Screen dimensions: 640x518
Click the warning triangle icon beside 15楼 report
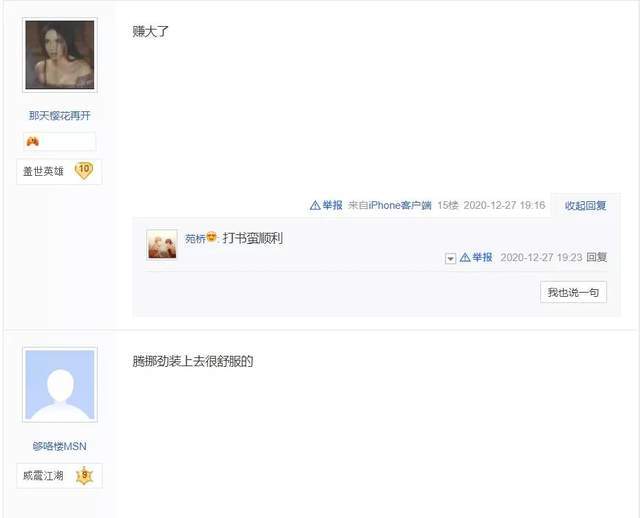(x=315, y=205)
